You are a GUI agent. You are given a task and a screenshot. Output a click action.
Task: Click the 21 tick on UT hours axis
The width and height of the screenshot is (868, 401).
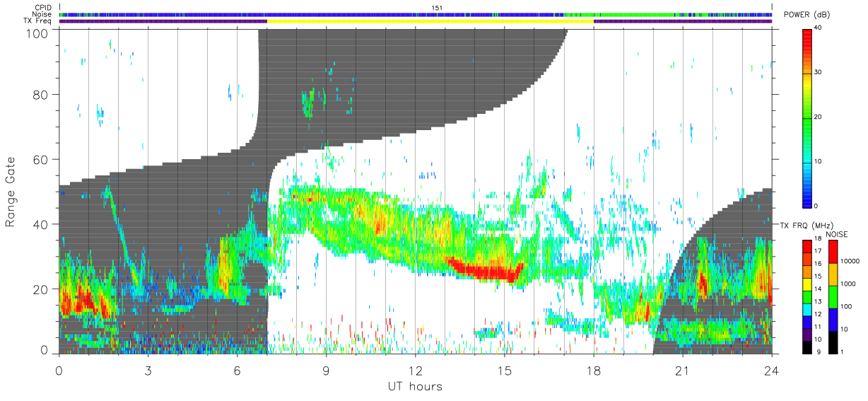(x=682, y=370)
